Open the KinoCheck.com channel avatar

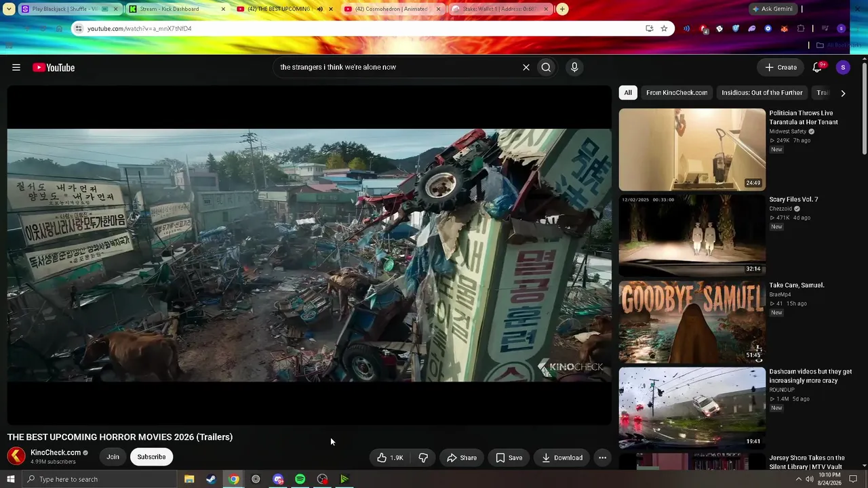[x=16, y=456]
